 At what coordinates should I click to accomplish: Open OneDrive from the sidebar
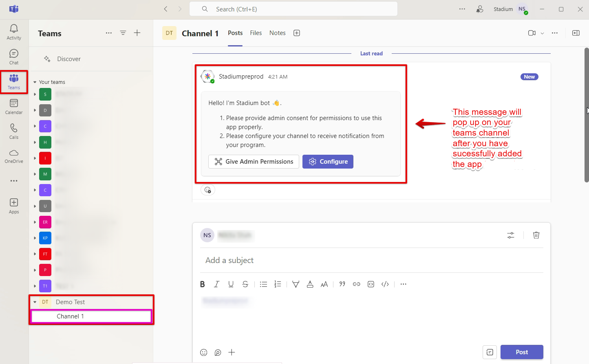point(14,156)
